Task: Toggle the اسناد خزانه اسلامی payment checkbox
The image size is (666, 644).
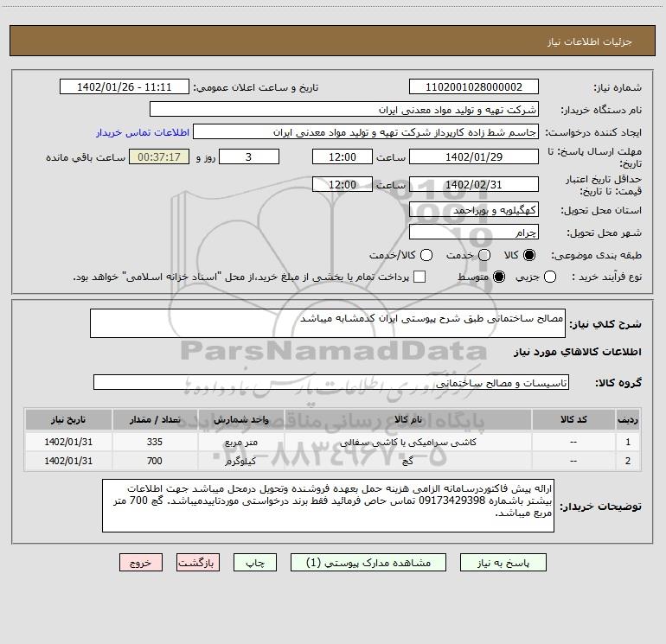Action: pos(419,277)
